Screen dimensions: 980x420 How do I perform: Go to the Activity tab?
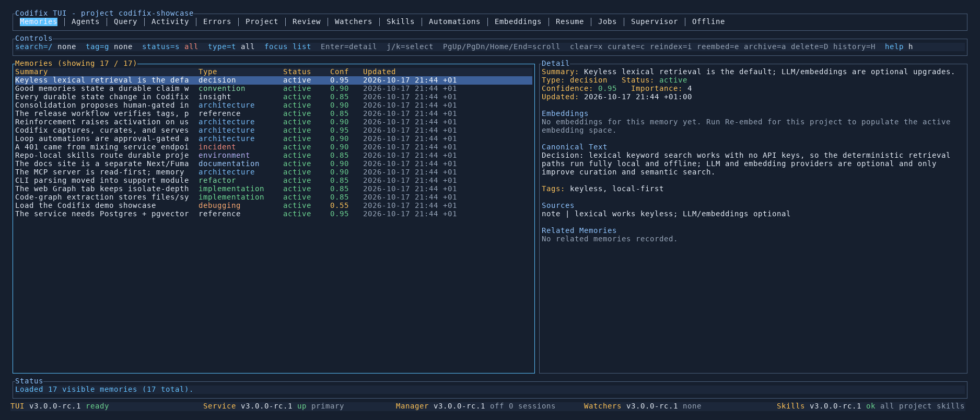click(x=170, y=22)
